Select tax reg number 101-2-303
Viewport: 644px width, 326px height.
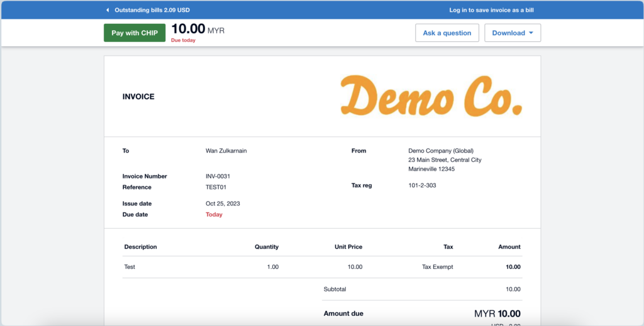point(422,185)
